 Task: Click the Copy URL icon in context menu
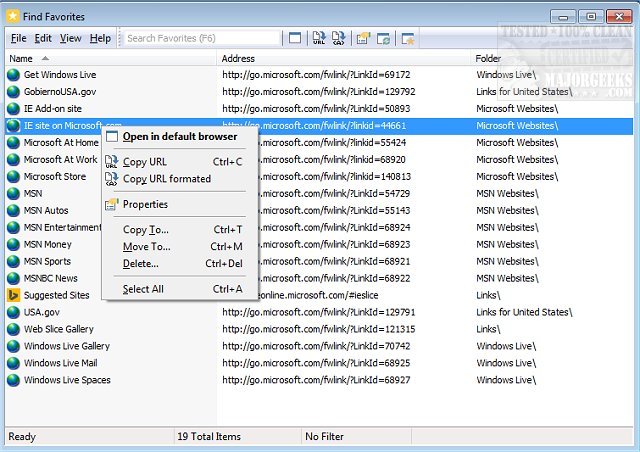coord(111,162)
